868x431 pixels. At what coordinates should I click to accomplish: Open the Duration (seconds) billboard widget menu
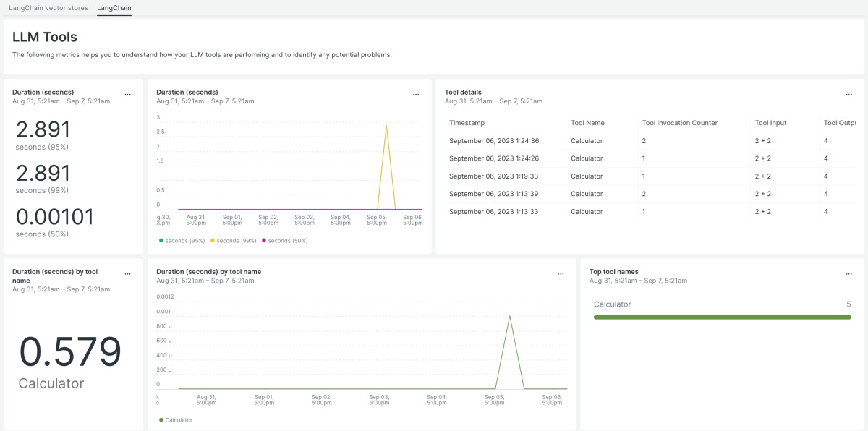point(128,94)
